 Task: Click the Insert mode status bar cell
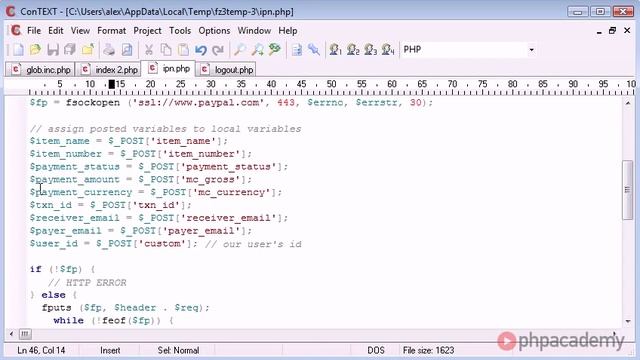[x=110, y=350]
